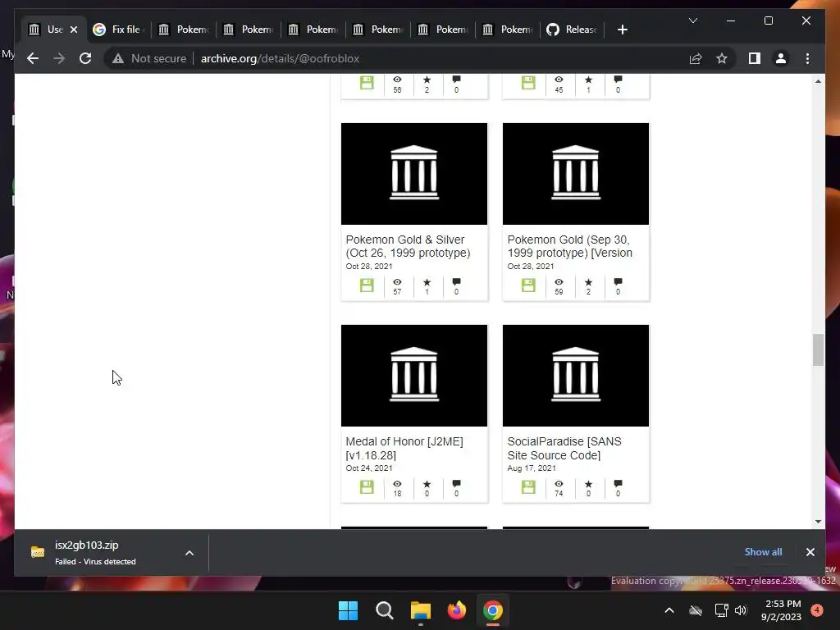Go back to the previous page
The height and width of the screenshot is (630, 840).
33,58
